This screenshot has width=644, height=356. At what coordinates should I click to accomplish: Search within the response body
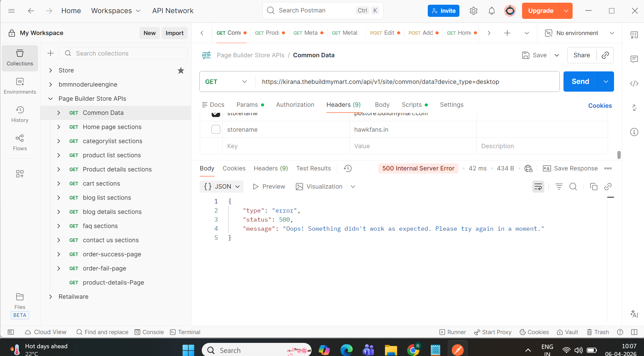(573, 187)
